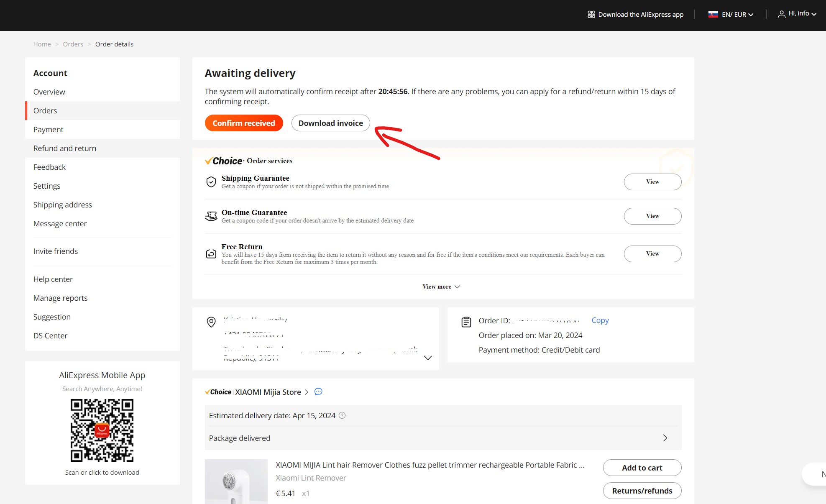Click the Order placed on: Mar 20, 2024 text
The image size is (826, 504).
click(x=531, y=335)
